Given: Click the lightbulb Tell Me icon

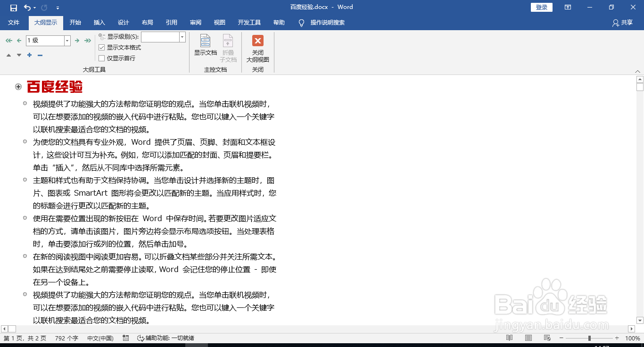Looking at the screenshot, I should click(302, 23).
